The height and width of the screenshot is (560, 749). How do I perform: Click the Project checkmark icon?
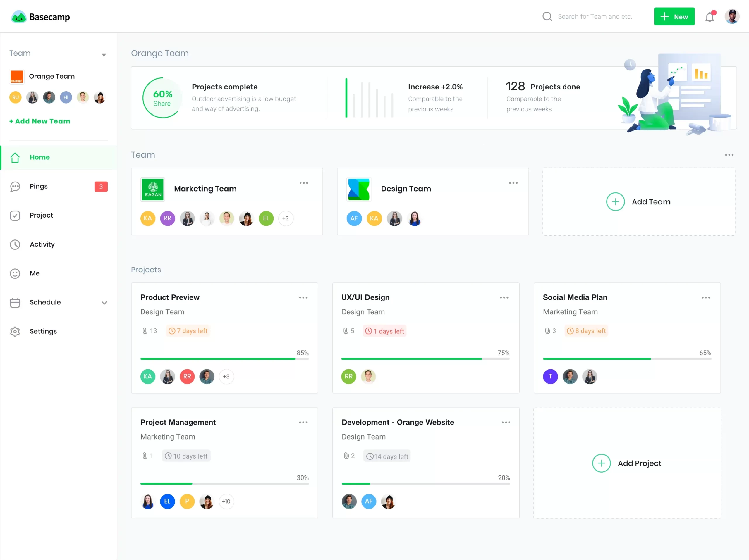[15, 216]
